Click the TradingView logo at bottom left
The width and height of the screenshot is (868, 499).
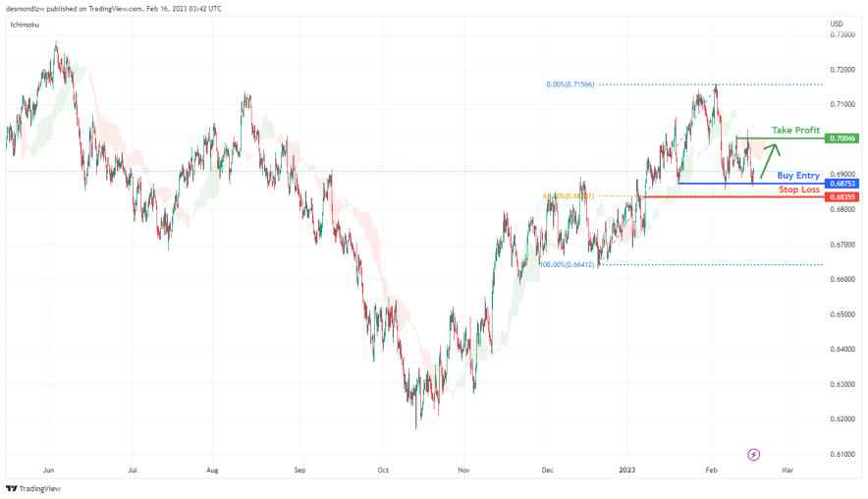[x=33, y=488]
